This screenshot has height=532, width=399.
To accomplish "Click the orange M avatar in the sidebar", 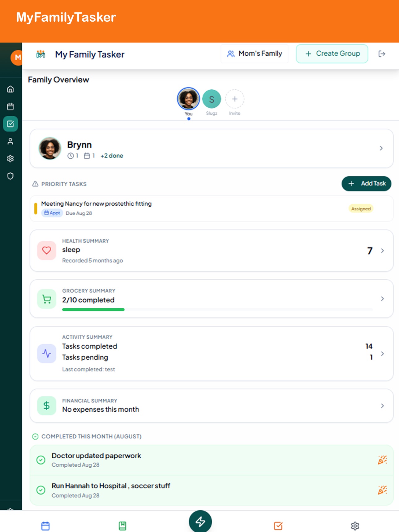I will [17, 58].
